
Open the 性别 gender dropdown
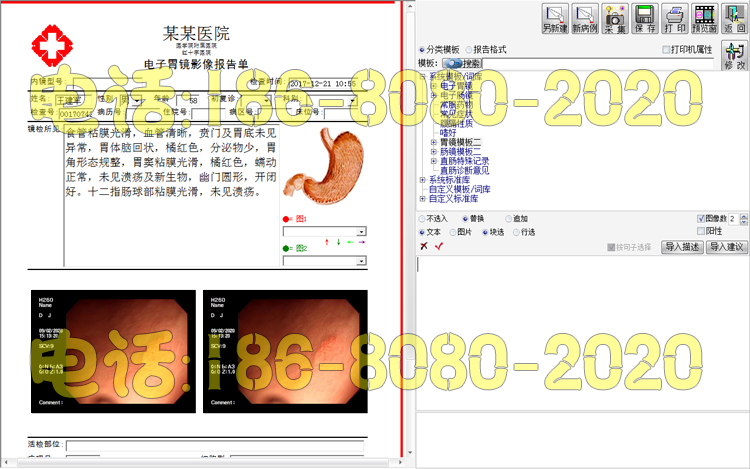(x=138, y=100)
